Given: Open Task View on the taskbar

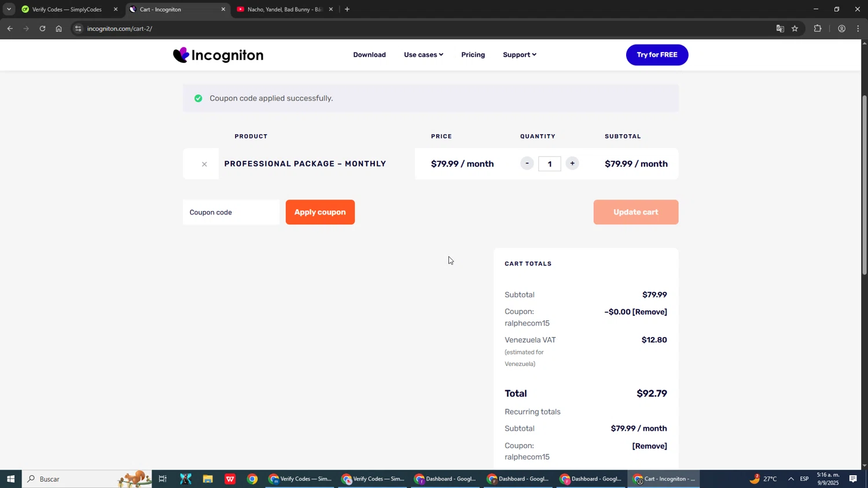Looking at the screenshot, I should 163,479.
